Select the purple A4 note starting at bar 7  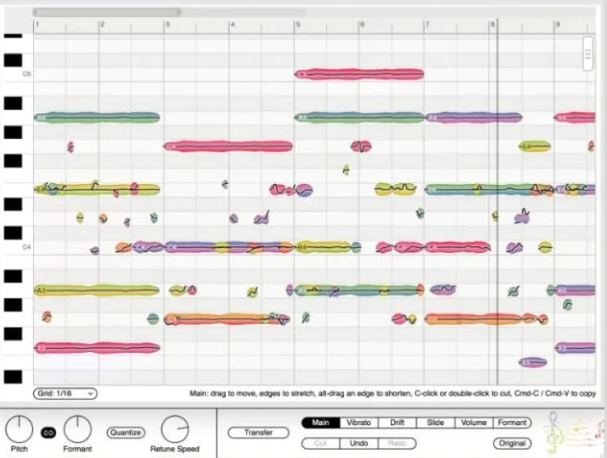point(473,117)
